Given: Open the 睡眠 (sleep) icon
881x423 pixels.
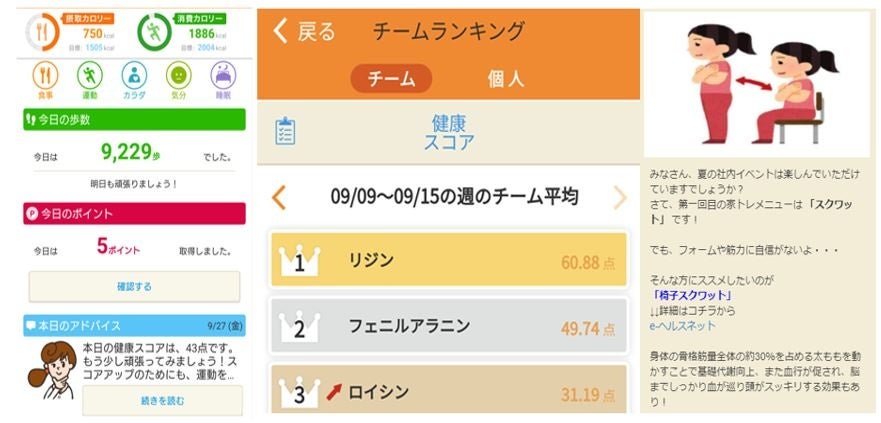Looking at the screenshot, I should (x=224, y=76).
